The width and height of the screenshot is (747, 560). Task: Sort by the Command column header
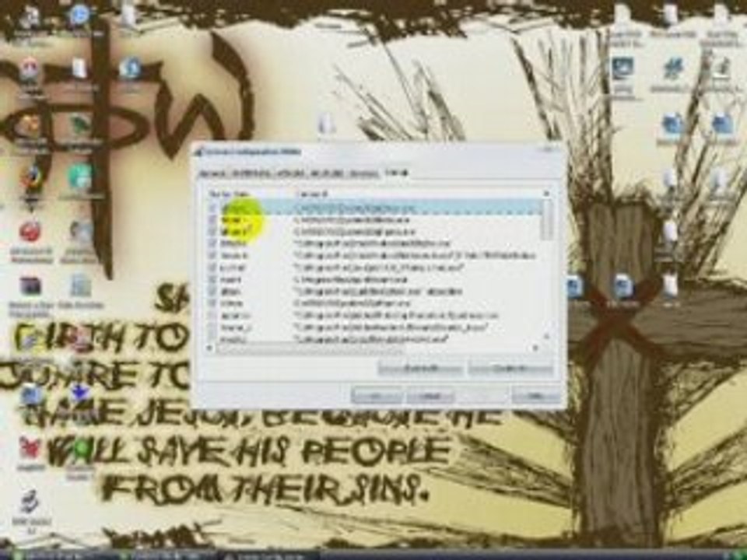417,194
